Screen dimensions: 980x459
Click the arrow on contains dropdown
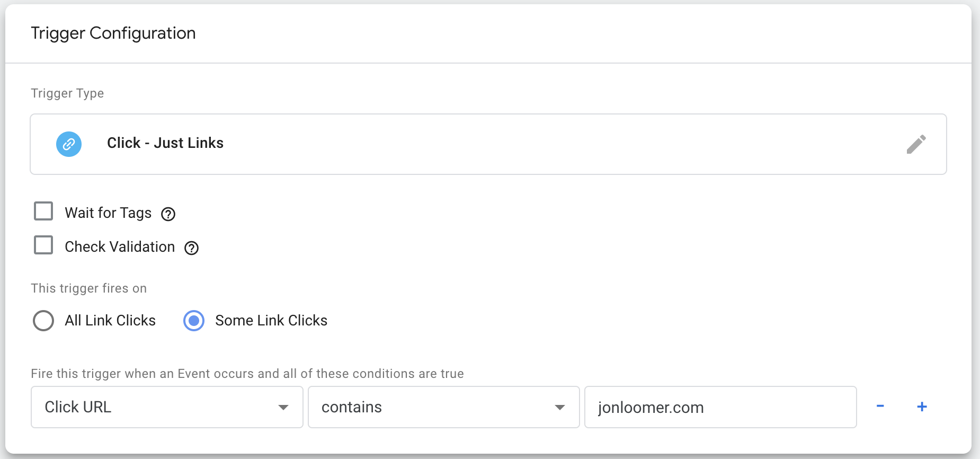[x=560, y=408]
